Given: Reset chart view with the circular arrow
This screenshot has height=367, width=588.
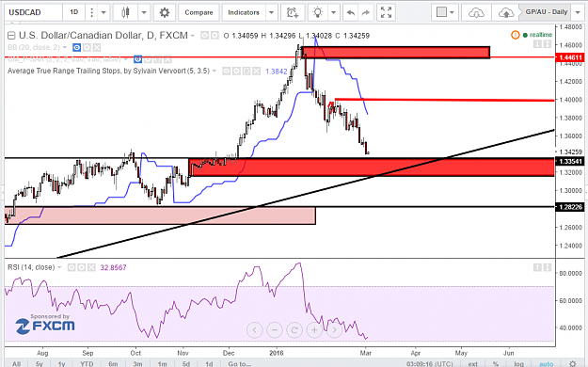Looking at the screenshot, I should 294,330.
